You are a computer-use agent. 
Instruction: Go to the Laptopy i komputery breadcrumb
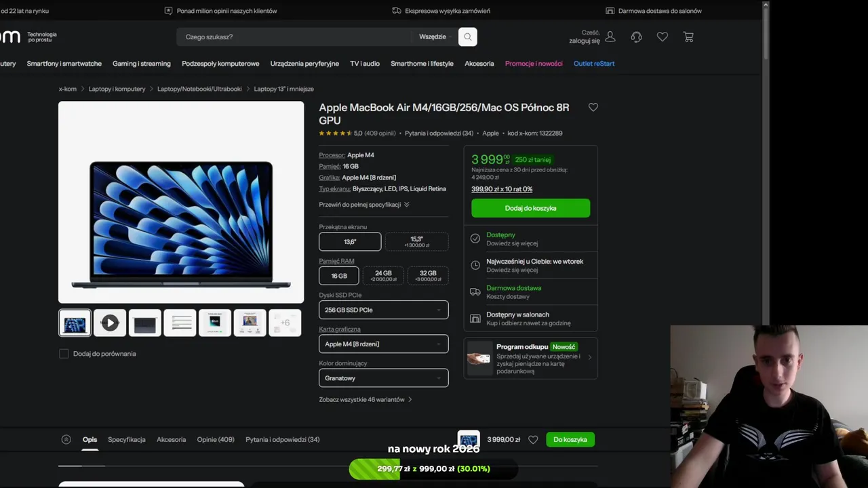click(117, 89)
